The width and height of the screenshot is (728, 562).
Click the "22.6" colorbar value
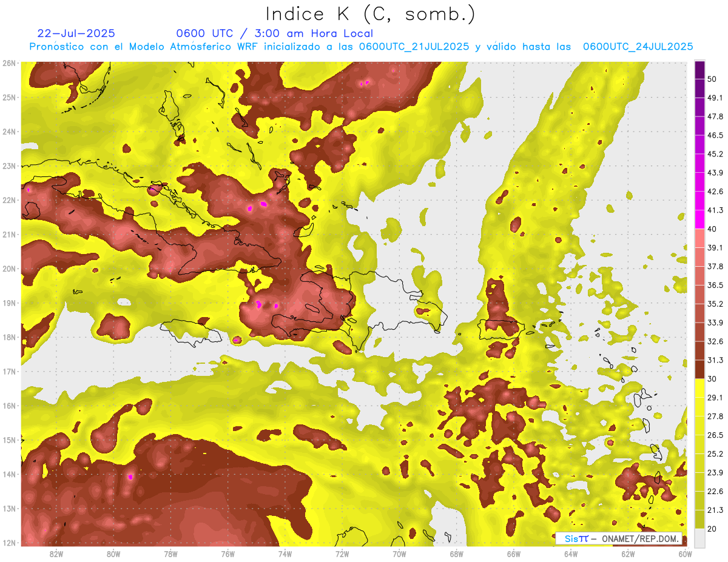(715, 491)
